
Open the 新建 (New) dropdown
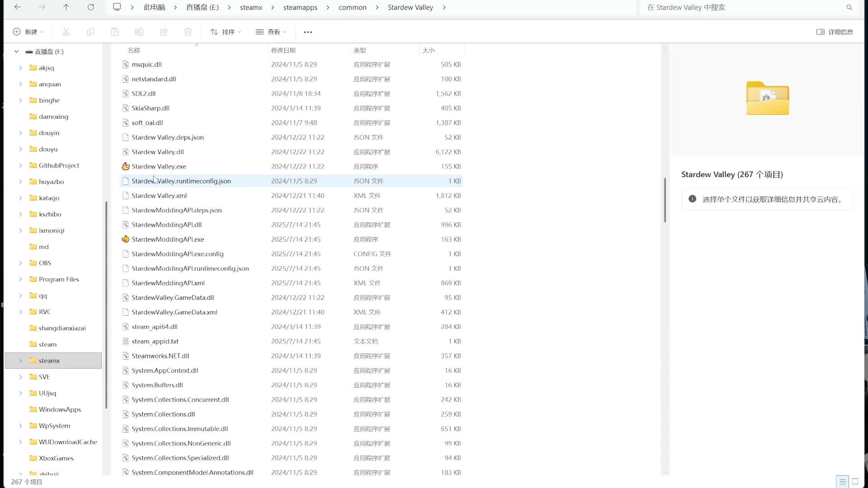pyautogui.click(x=28, y=32)
